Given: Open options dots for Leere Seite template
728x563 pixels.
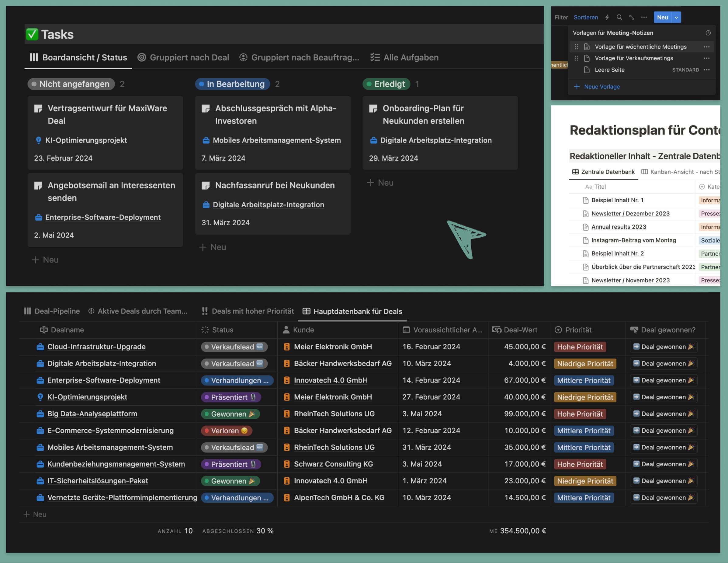Looking at the screenshot, I should [x=707, y=70].
